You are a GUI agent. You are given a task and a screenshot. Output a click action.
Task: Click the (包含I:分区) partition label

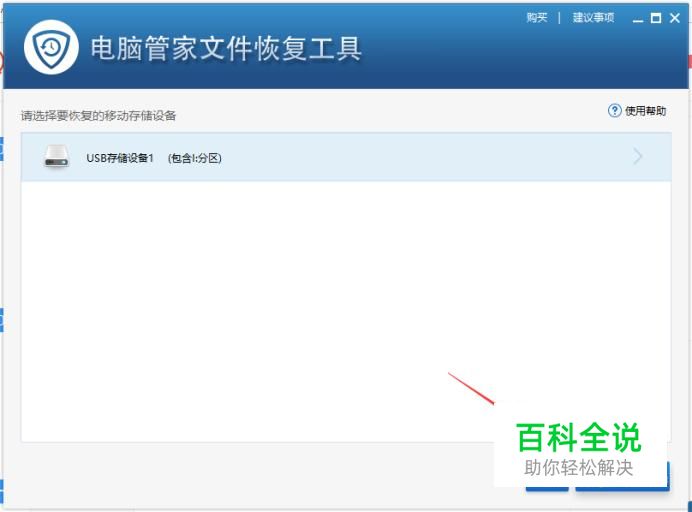[x=195, y=158]
